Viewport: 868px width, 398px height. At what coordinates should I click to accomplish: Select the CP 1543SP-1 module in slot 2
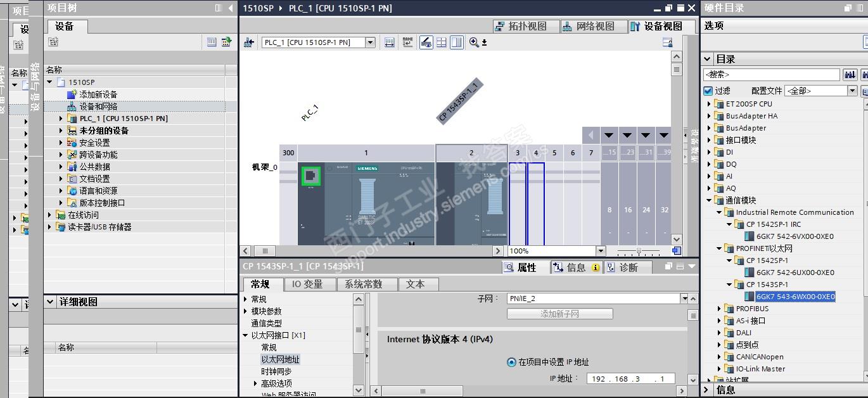pyautogui.click(x=471, y=203)
